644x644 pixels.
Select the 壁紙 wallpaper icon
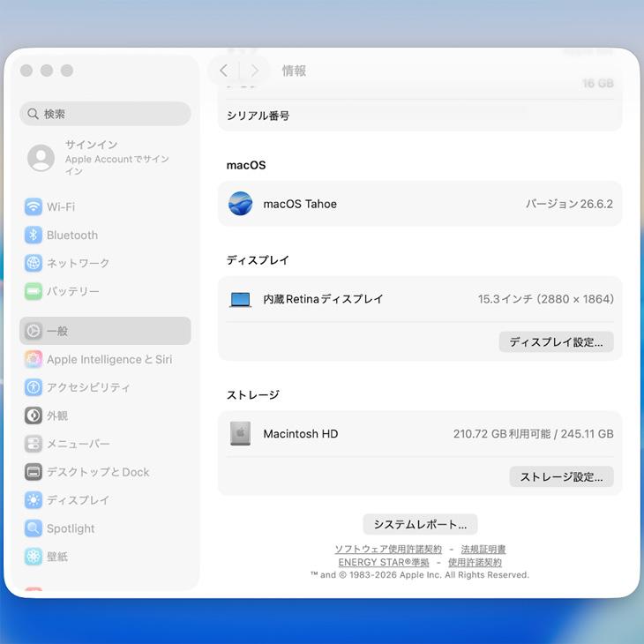tap(34, 557)
